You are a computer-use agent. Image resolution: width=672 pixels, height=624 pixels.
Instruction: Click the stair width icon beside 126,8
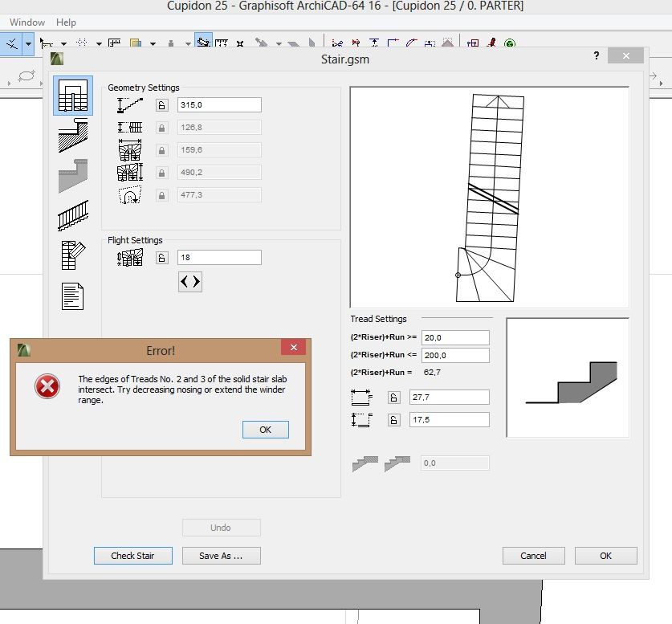pos(130,127)
